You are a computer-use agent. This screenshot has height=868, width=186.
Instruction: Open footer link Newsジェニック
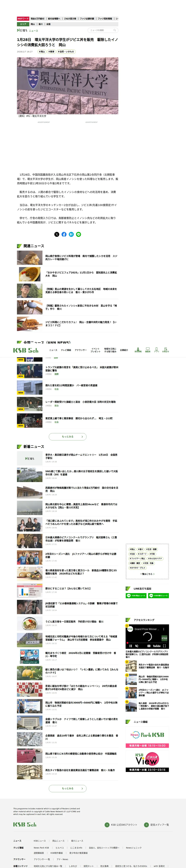(x=134, y=848)
